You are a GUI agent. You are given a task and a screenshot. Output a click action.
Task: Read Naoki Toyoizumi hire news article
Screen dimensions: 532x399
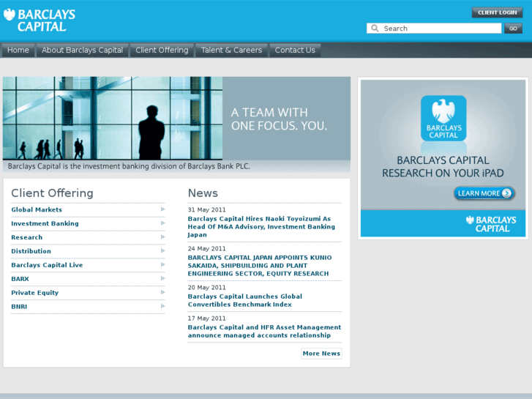point(261,227)
